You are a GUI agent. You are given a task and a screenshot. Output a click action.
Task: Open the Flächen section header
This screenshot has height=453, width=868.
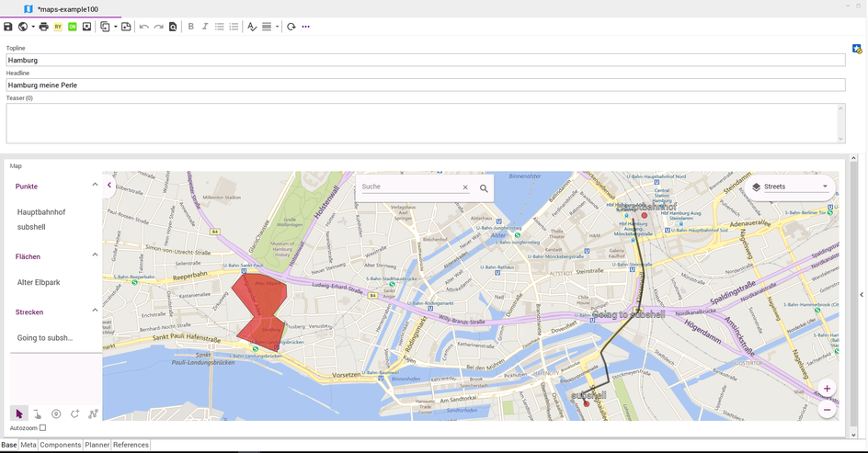[28, 256]
